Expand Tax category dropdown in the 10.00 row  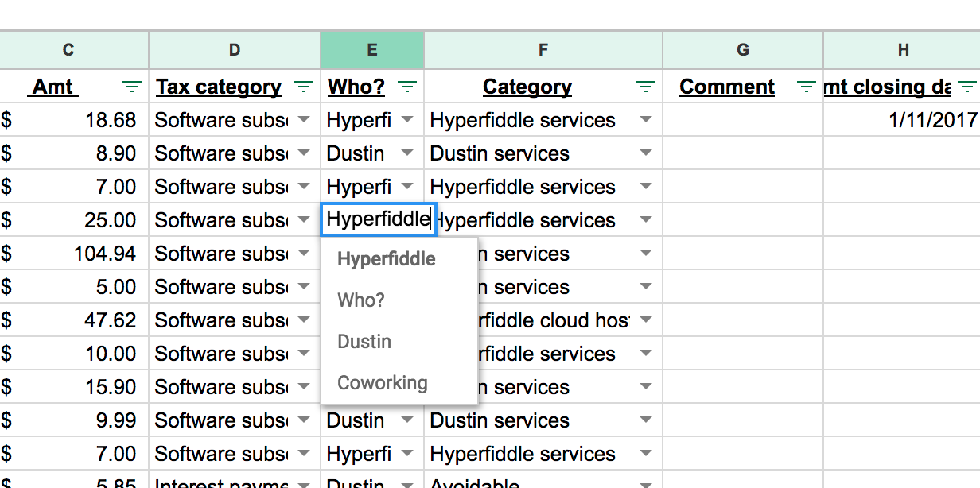coord(304,354)
